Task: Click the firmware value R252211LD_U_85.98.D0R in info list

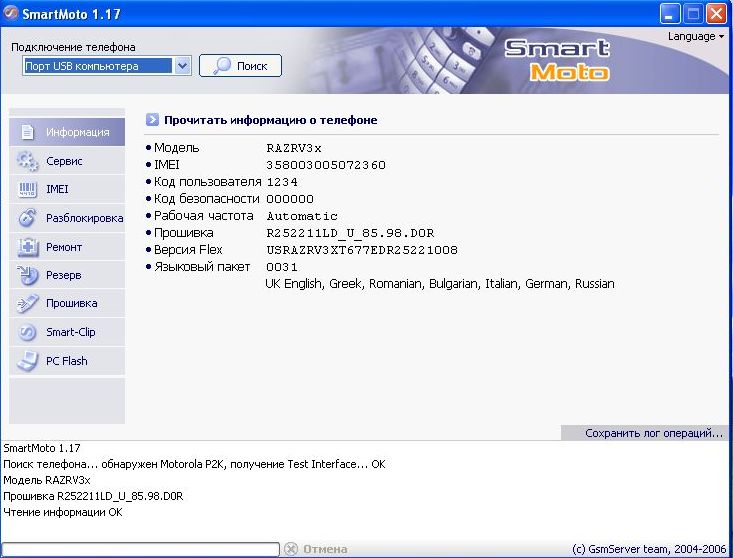Action: (x=350, y=233)
